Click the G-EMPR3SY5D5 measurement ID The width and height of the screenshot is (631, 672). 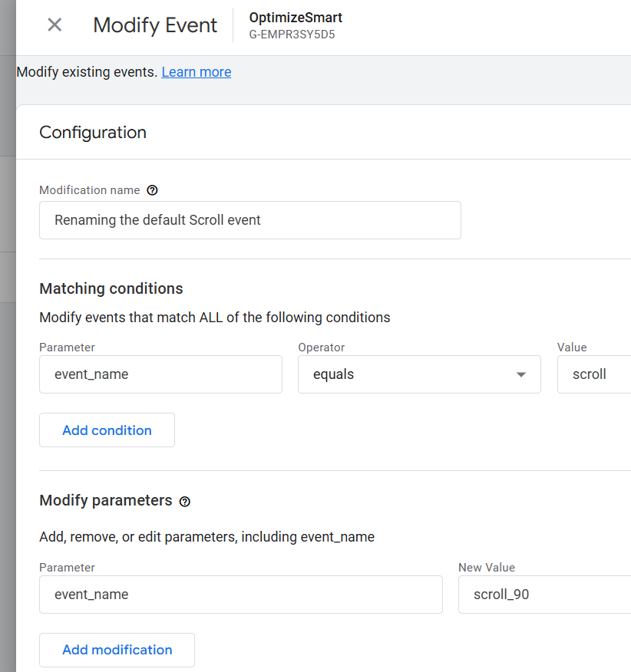click(292, 35)
